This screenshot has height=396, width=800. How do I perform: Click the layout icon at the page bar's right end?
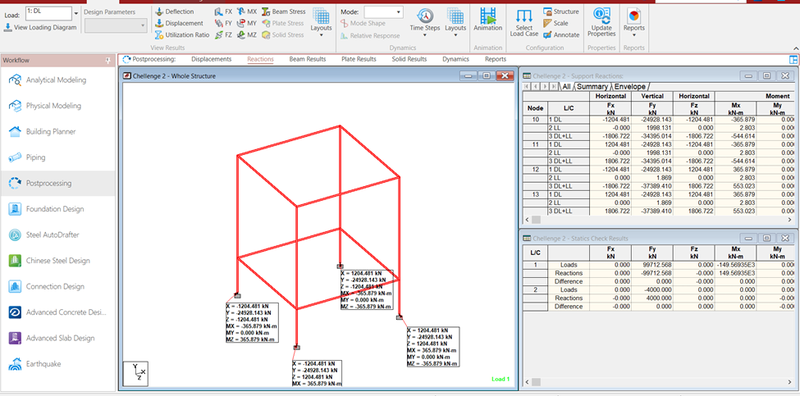[x=793, y=60]
